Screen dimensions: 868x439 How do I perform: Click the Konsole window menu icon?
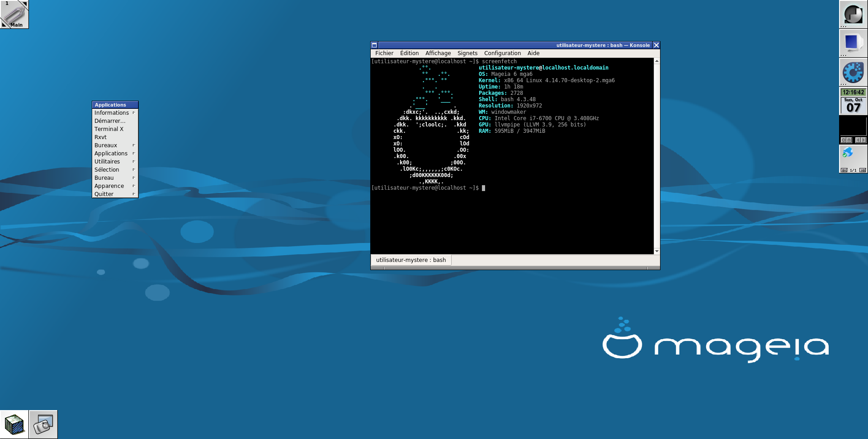point(374,45)
